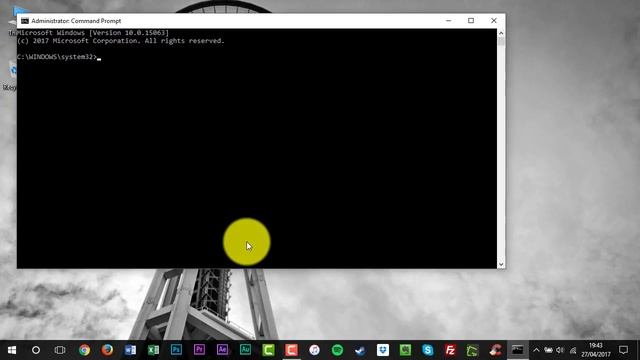640x360 pixels.
Task: Click the 2017 Microsoft Corporation copyright line
Action: pyautogui.click(x=121, y=41)
